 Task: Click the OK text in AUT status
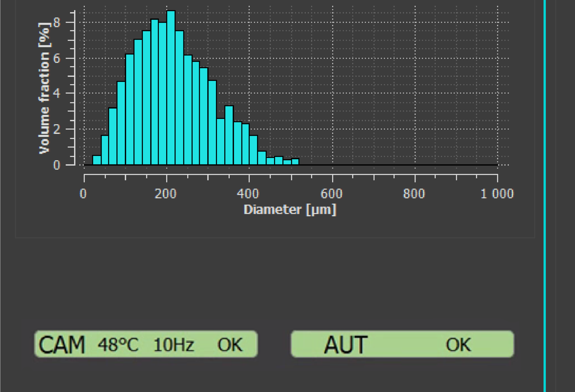(x=458, y=345)
